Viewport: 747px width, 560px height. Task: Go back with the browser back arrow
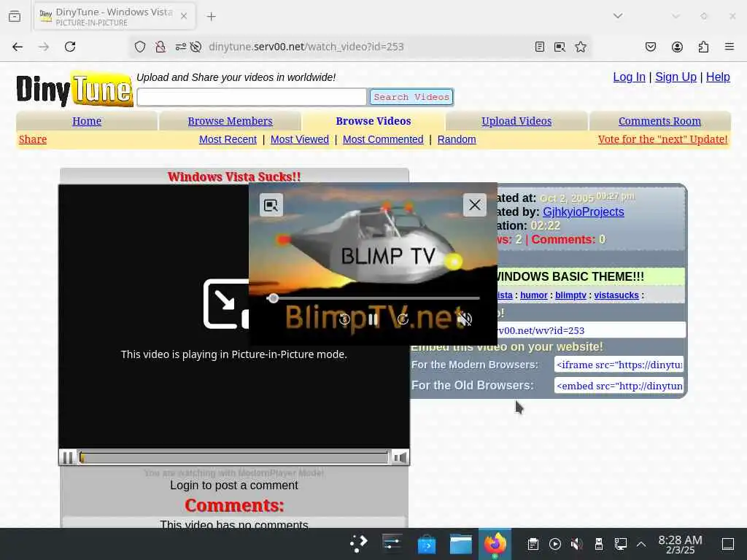pos(18,47)
